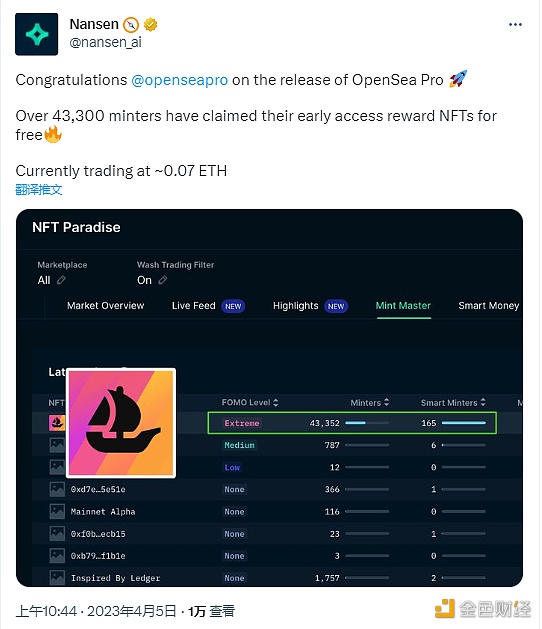
Task: Open the three-dot more options menu
Action: 515,24
